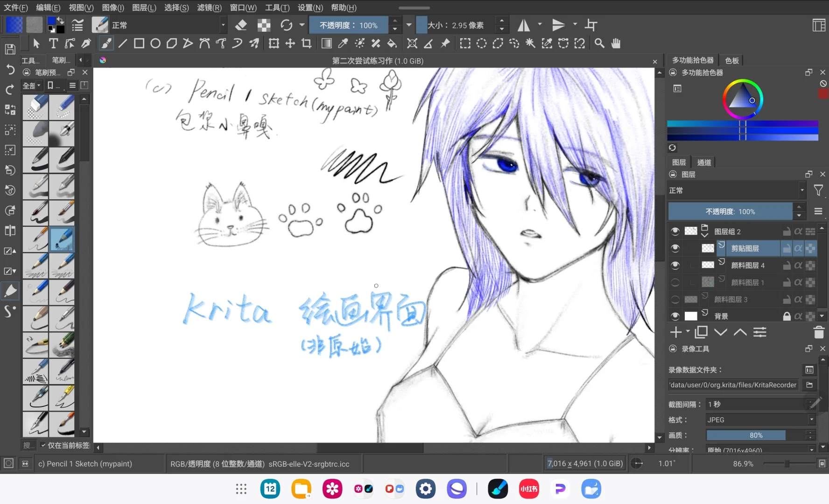Screen dimensions: 829x504
Task: Toggle visibility of 图层组 2
Action: pos(675,231)
